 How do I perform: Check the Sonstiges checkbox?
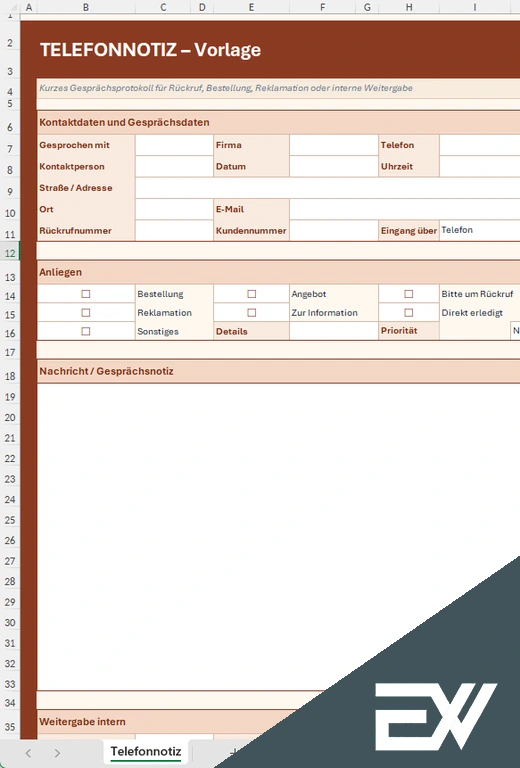coord(86,331)
